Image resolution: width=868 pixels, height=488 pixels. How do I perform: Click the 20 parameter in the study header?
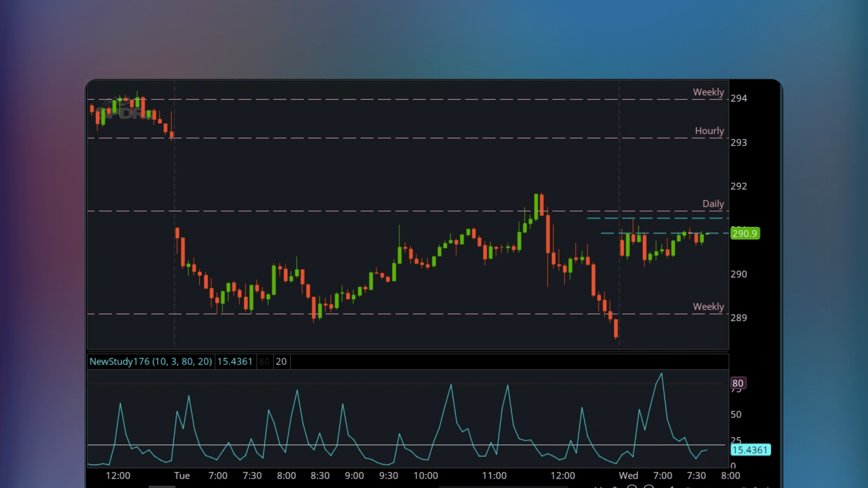click(x=281, y=361)
